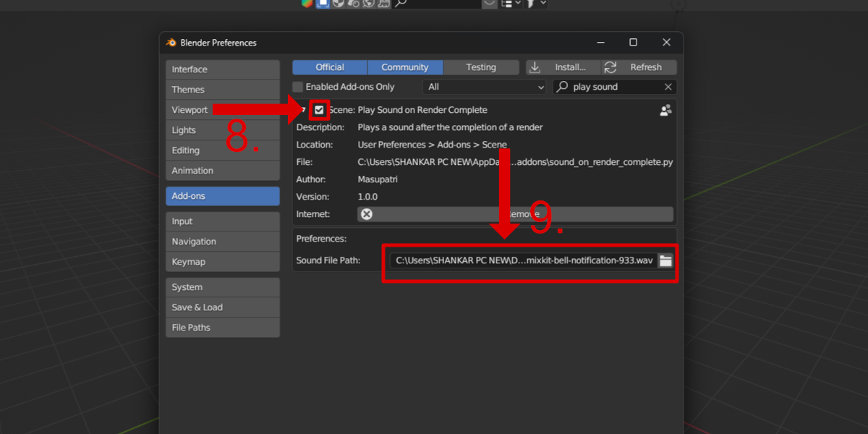Viewport: 868px width, 434px height.
Task: Select the Community add-ons filter
Action: (405, 67)
